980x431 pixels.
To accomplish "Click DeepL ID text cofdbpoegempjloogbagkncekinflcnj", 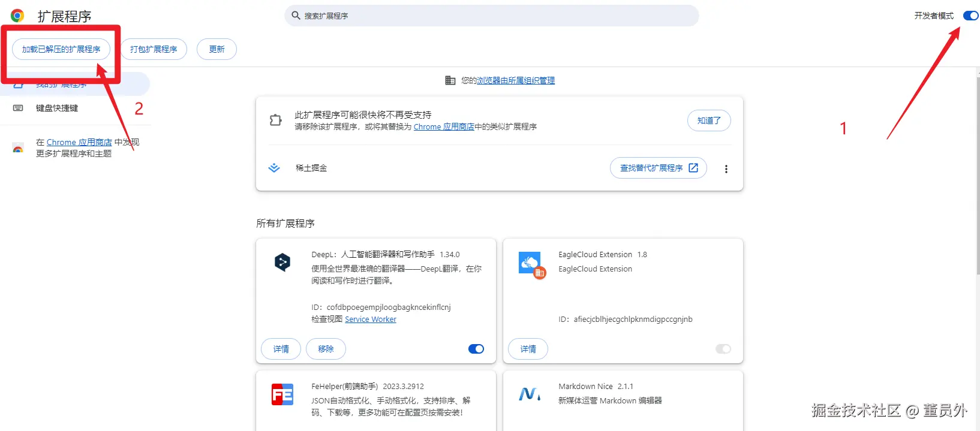I will (389, 308).
